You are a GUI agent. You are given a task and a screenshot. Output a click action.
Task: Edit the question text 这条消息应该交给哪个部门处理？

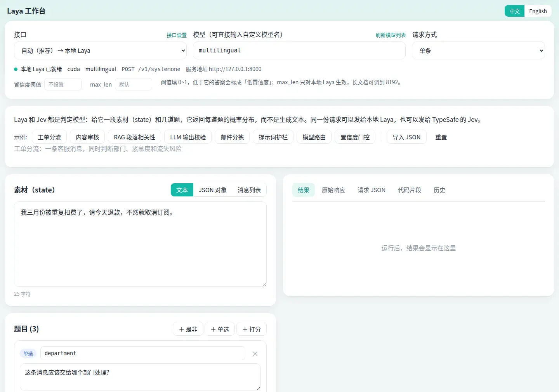pyautogui.click(x=140, y=377)
